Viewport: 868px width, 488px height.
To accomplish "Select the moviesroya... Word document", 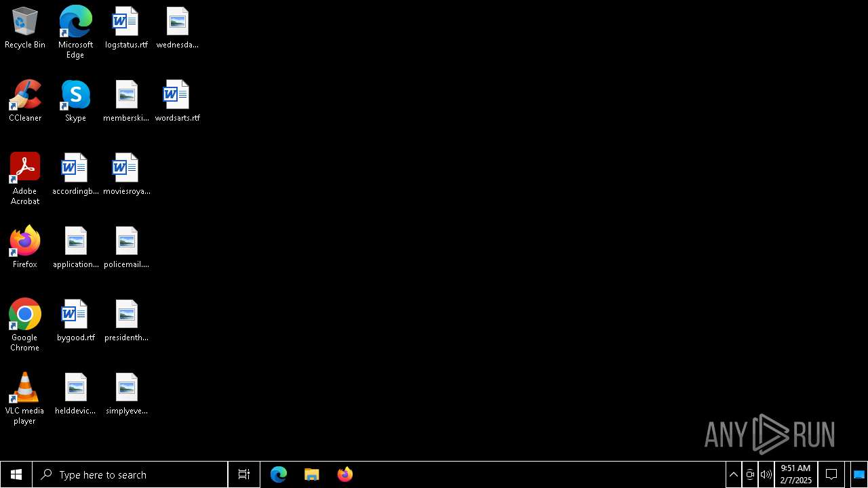I will pos(126,174).
